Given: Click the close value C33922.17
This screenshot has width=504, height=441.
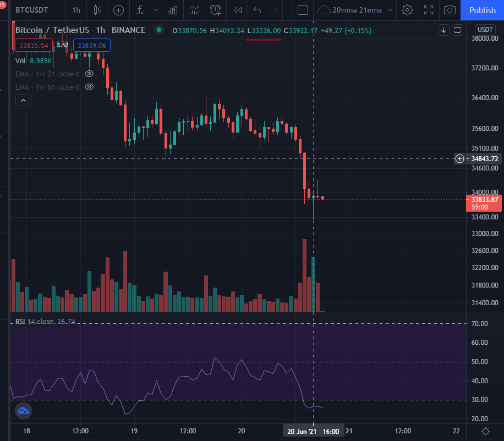Looking at the screenshot, I should pos(300,30).
